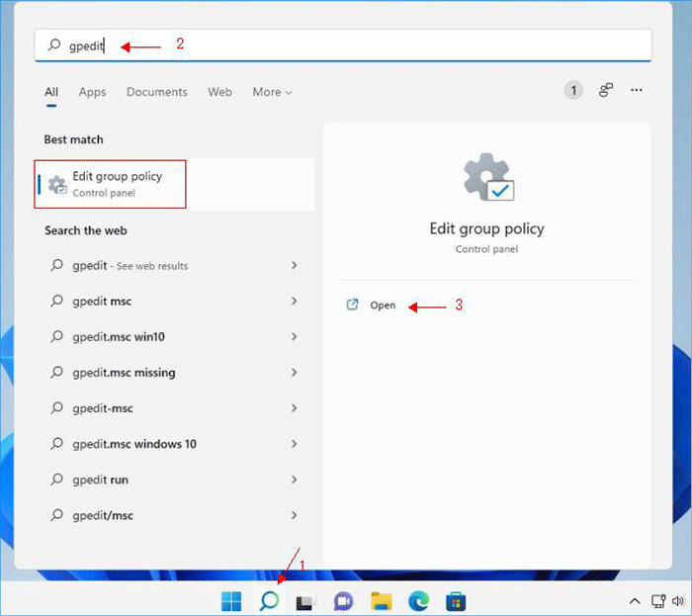Open Microsoft Store from the taskbar
Screen dimensions: 692x616
[456, 601]
